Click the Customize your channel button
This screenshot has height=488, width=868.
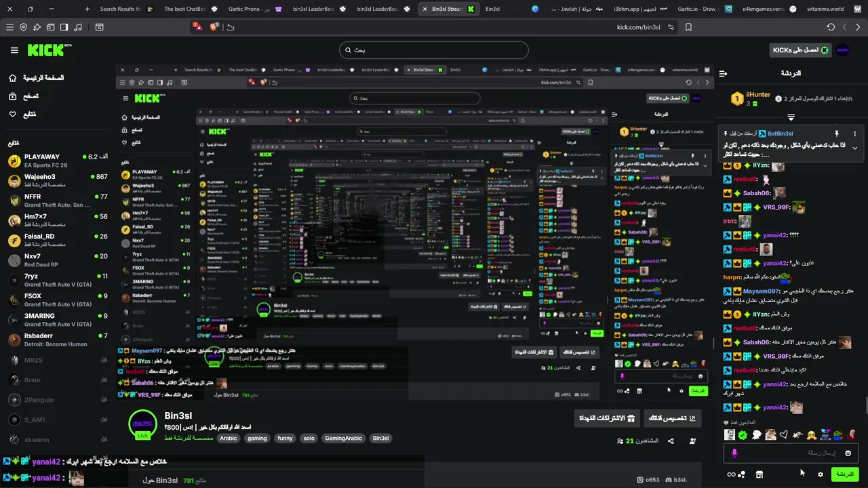pyautogui.click(x=673, y=418)
